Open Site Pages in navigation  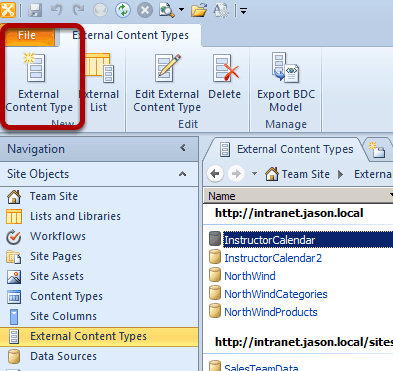coord(56,256)
